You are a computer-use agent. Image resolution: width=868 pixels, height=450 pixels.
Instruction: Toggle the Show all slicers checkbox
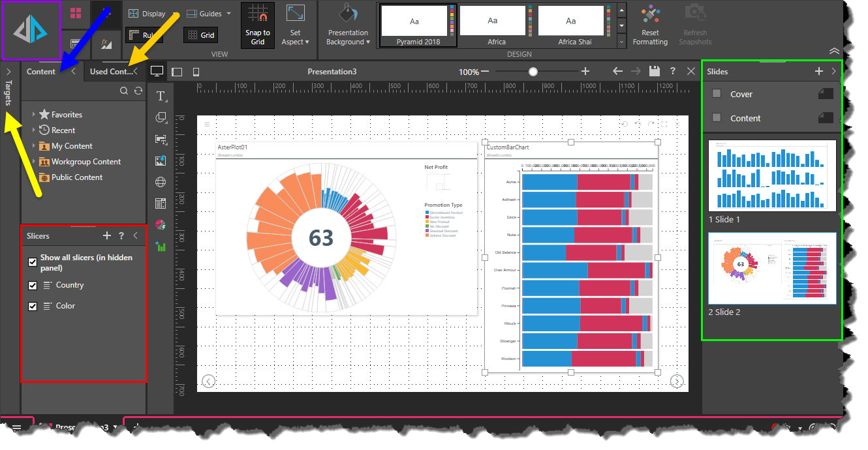click(x=33, y=262)
